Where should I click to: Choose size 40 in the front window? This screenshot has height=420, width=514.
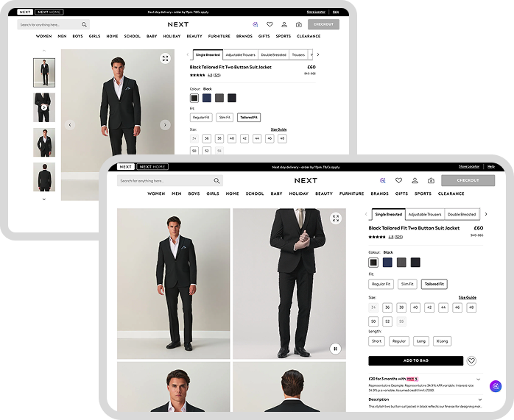[415, 307]
